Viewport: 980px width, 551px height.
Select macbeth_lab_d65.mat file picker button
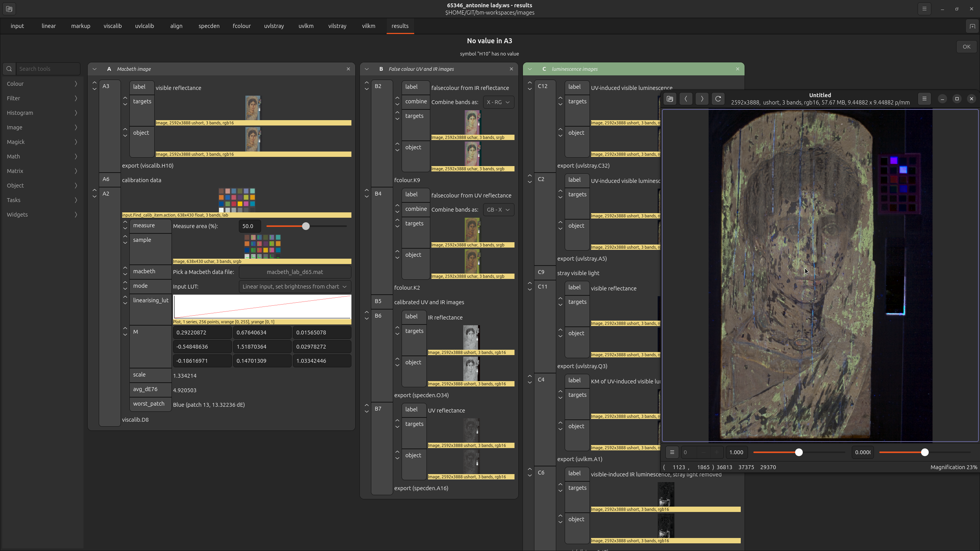coord(295,272)
